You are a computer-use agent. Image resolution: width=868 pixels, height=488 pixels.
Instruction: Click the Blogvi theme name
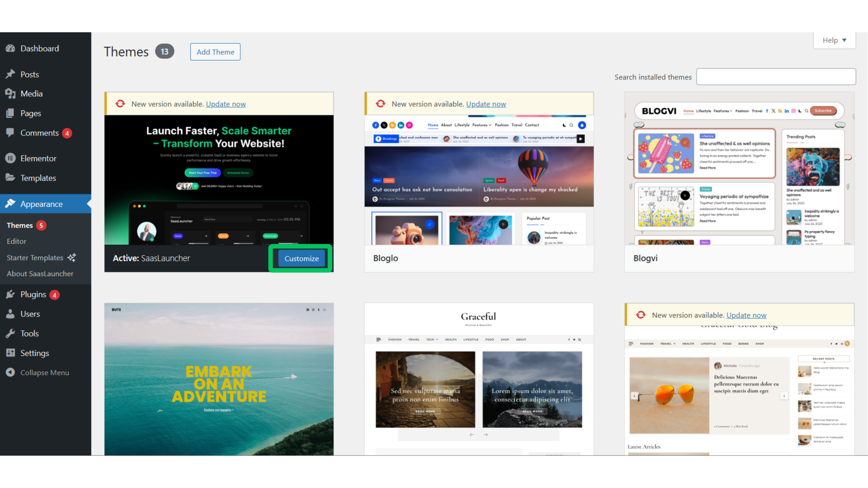coord(646,258)
